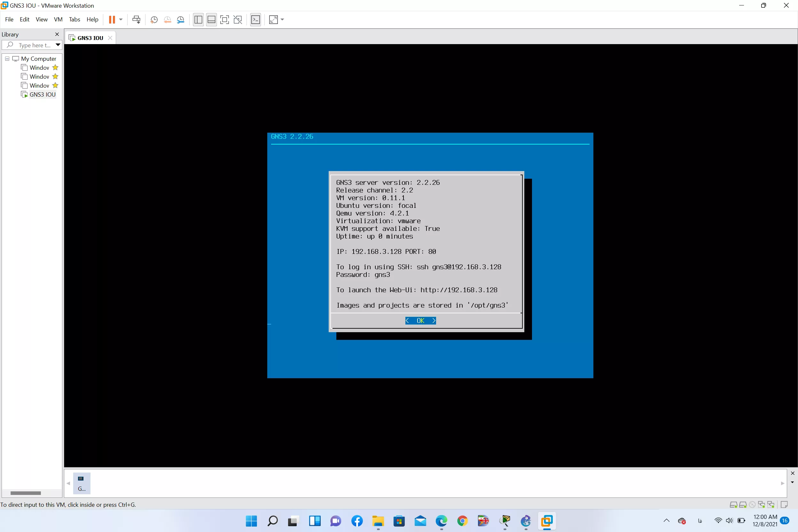Toggle favorite star on the third Windov entry
Screen dimensions: 798x532
click(55, 85)
